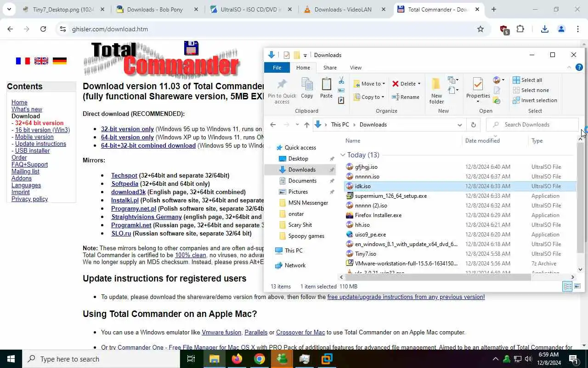
Task: Bookmark this page with the star icon
Action: (x=481, y=29)
